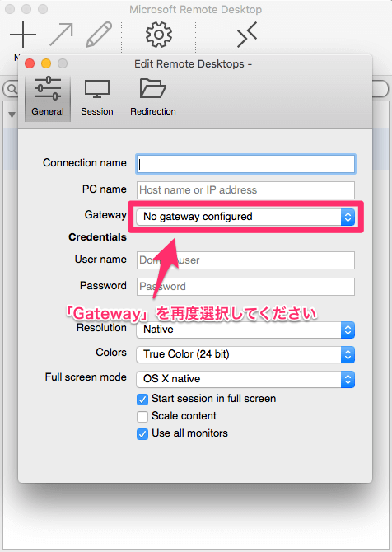Click the Start arrow icon in main toolbar

pos(61,35)
